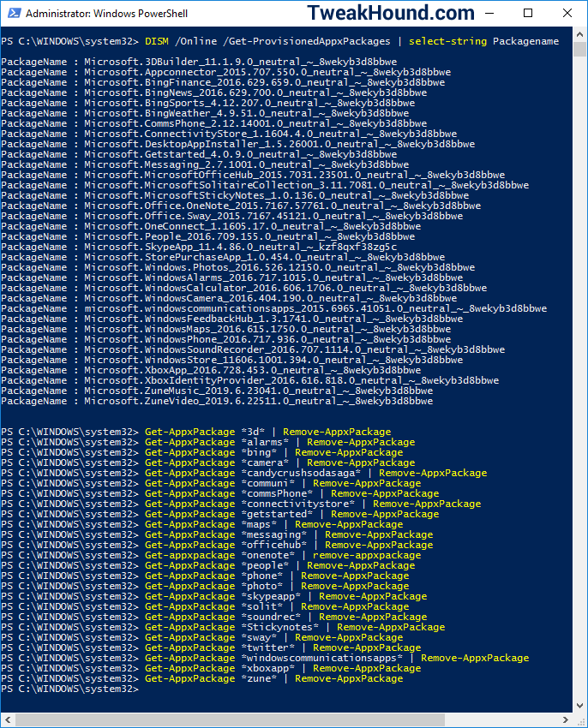Viewport: 588px width, 728px height.
Task: Click the Microsoft.Appconnector package line
Action: [x=226, y=72]
